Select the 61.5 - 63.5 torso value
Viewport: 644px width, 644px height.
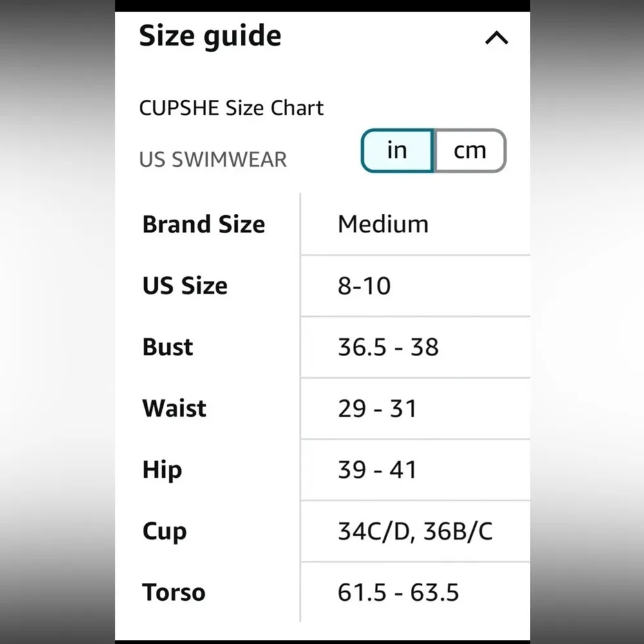tap(399, 592)
